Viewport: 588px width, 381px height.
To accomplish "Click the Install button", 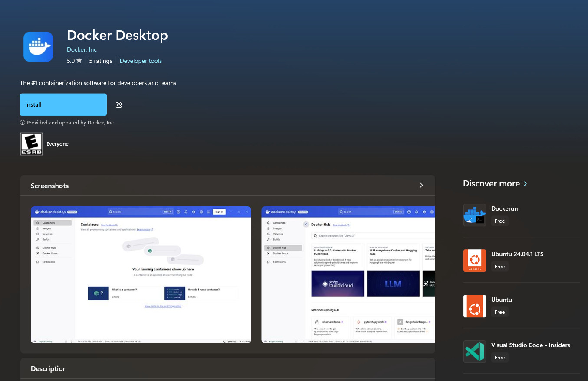I will (63, 104).
